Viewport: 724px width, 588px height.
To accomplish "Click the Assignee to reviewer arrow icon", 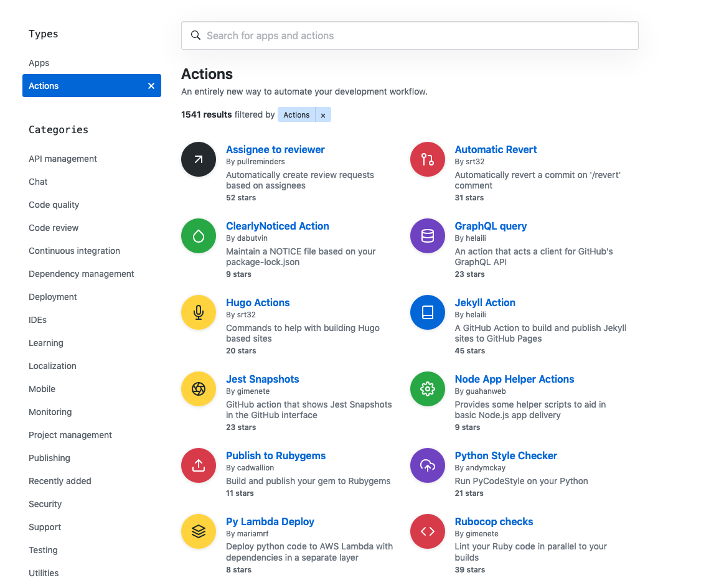I will pyautogui.click(x=198, y=159).
